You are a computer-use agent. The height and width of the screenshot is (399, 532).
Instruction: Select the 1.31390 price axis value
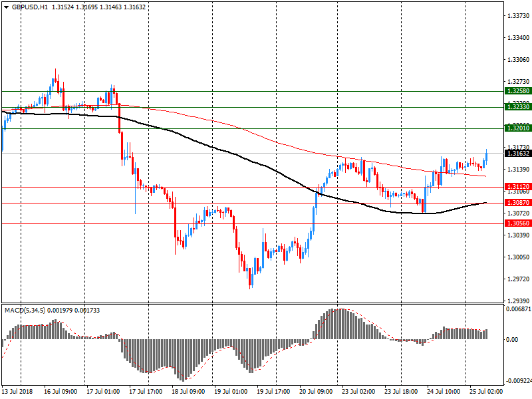click(518, 170)
